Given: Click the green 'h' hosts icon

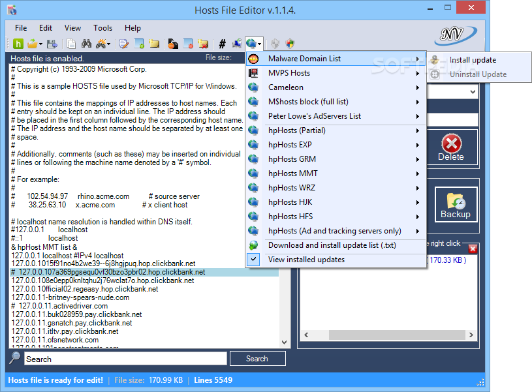Looking at the screenshot, I should click(x=18, y=44).
